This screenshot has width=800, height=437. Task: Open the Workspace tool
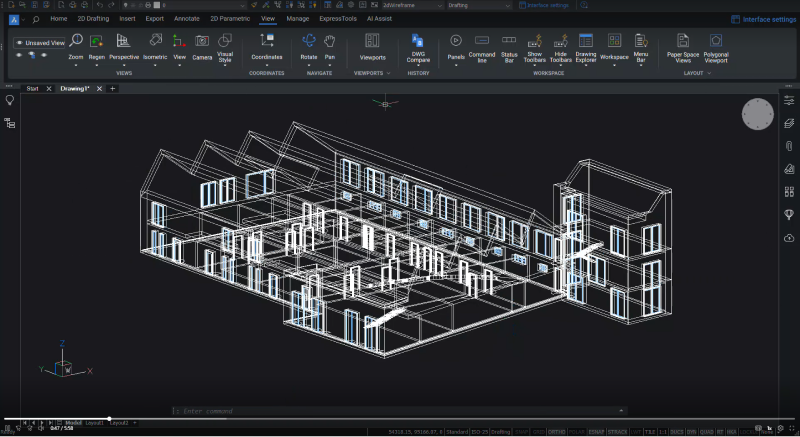coord(614,40)
